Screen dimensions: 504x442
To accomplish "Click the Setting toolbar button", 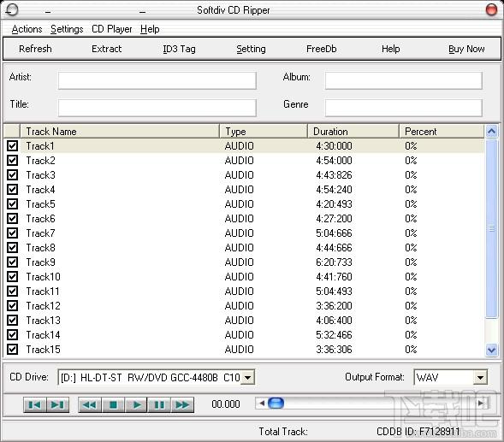I will pos(251,49).
